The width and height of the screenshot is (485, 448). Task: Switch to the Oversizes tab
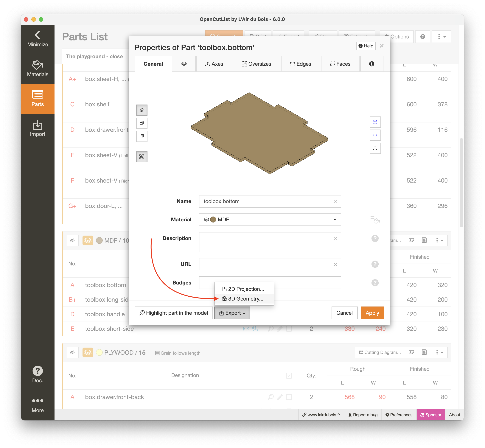point(257,64)
